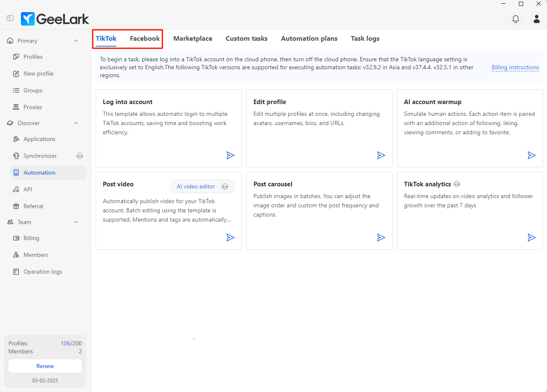Click the Operation logs icon
Image resolution: width=547 pixels, height=392 pixels.
[16, 272]
